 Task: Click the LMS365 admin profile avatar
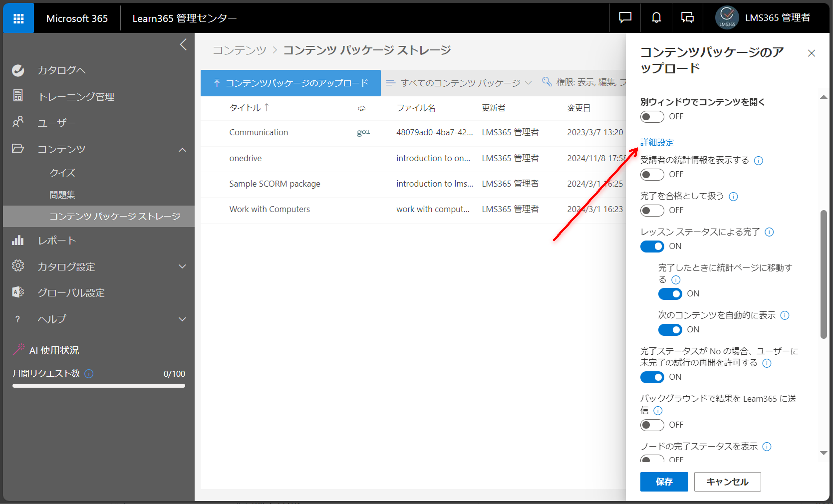pyautogui.click(x=727, y=18)
